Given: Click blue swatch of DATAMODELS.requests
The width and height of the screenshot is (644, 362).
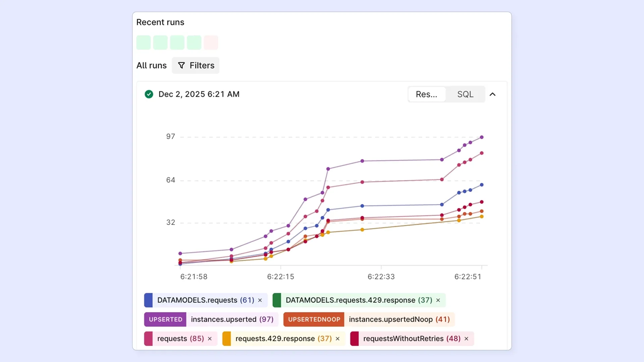Looking at the screenshot, I should tap(148, 300).
